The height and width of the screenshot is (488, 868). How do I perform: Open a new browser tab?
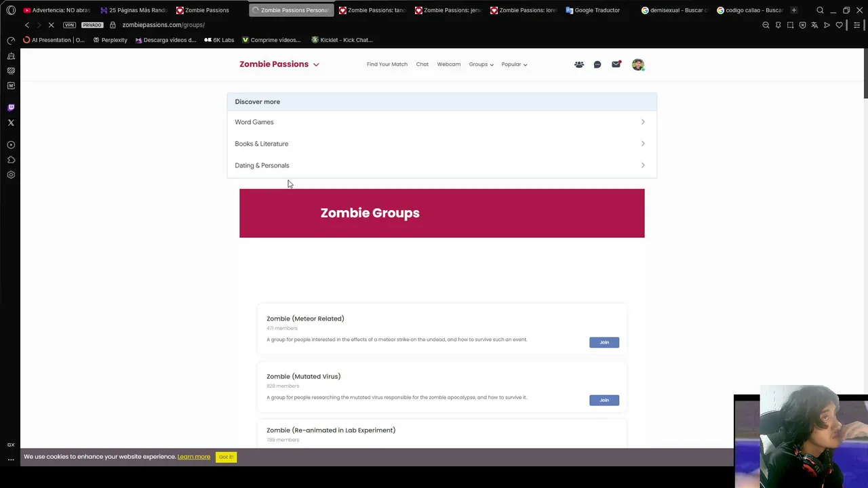tap(794, 10)
